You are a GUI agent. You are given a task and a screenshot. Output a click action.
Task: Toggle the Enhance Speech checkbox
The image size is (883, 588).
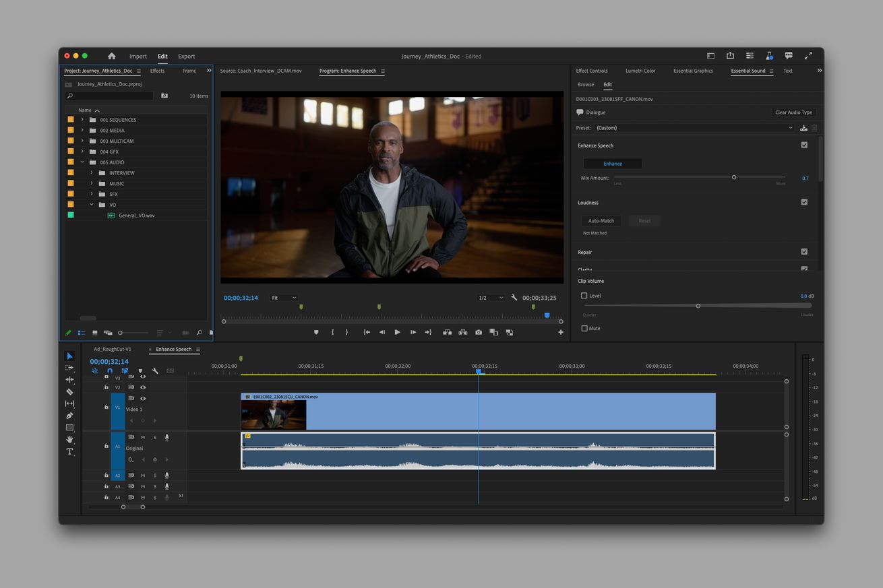click(x=804, y=145)
